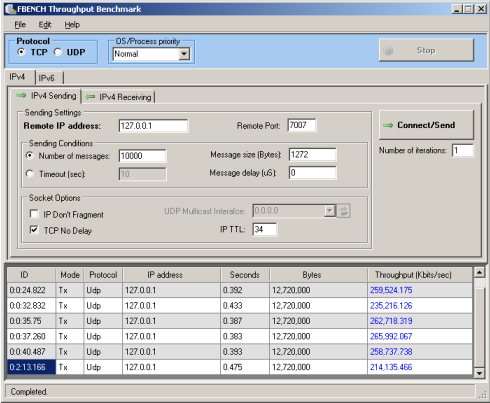Click throughput value 214,135.466
490x403 pixels.
pos(391,367)
